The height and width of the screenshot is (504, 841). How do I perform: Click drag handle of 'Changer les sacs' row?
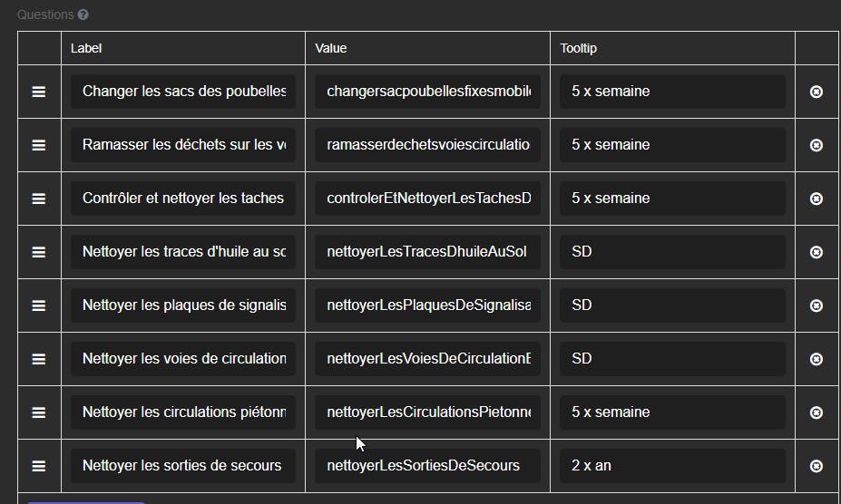[39, 92]
